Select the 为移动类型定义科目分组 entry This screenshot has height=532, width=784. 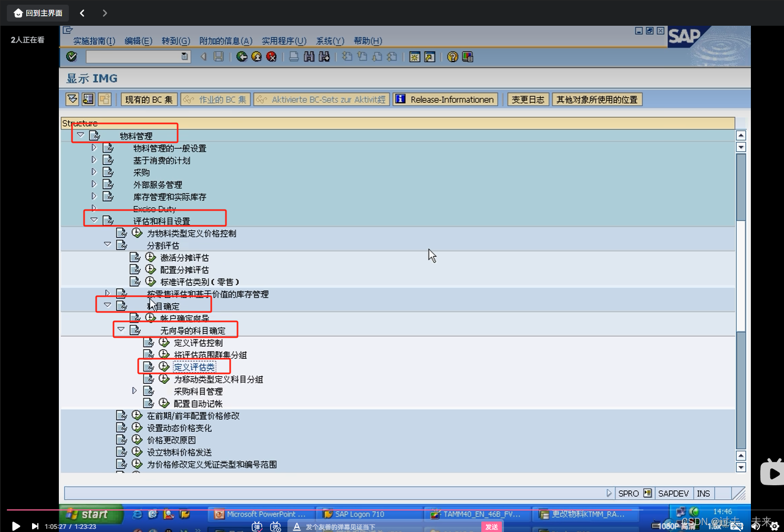click(x=219, y=379)
